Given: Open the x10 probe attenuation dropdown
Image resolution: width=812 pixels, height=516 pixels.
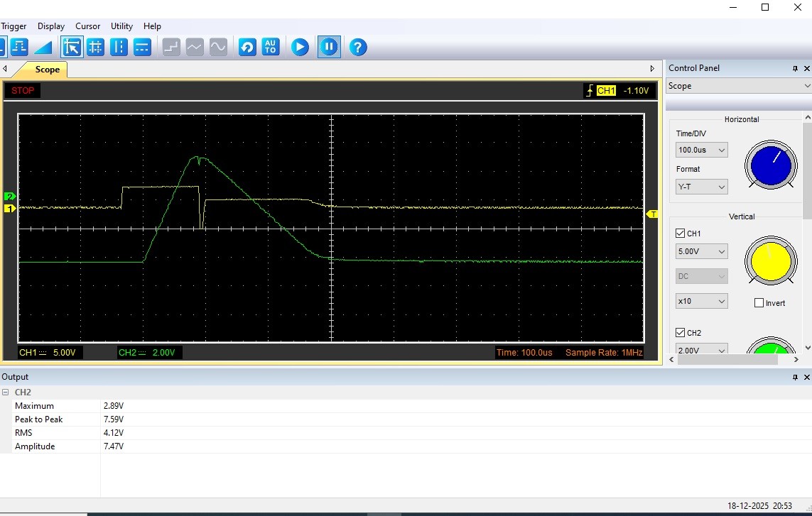Looking at the screenshot, I should point(701,302).
